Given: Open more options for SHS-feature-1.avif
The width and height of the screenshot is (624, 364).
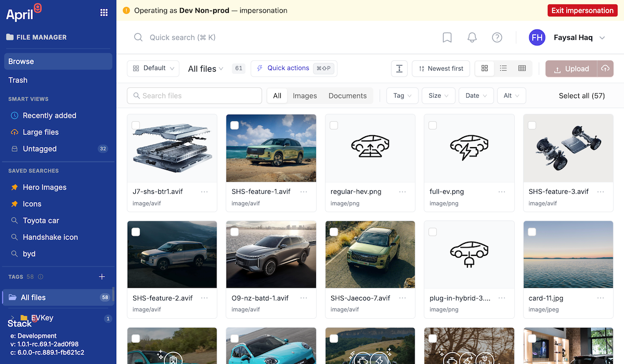Looking at the screenshot, I should pyautogui.click(x=304, y=192).
